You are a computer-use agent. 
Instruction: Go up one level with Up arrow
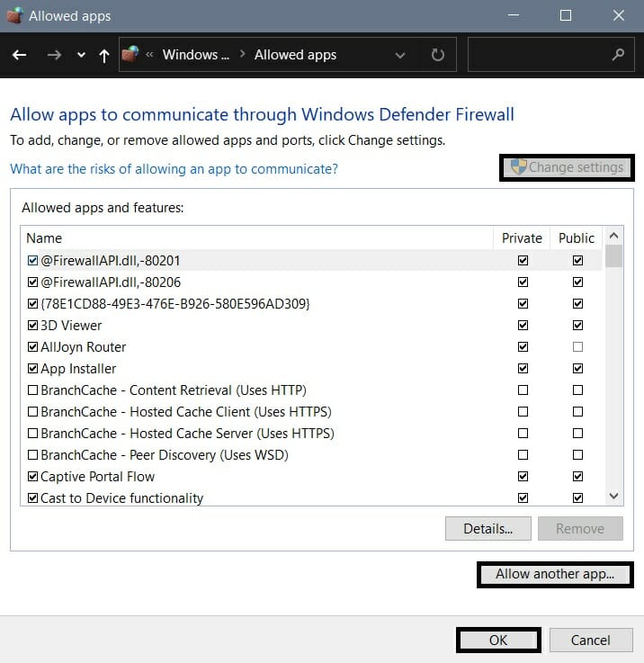(x=104, y=55)
